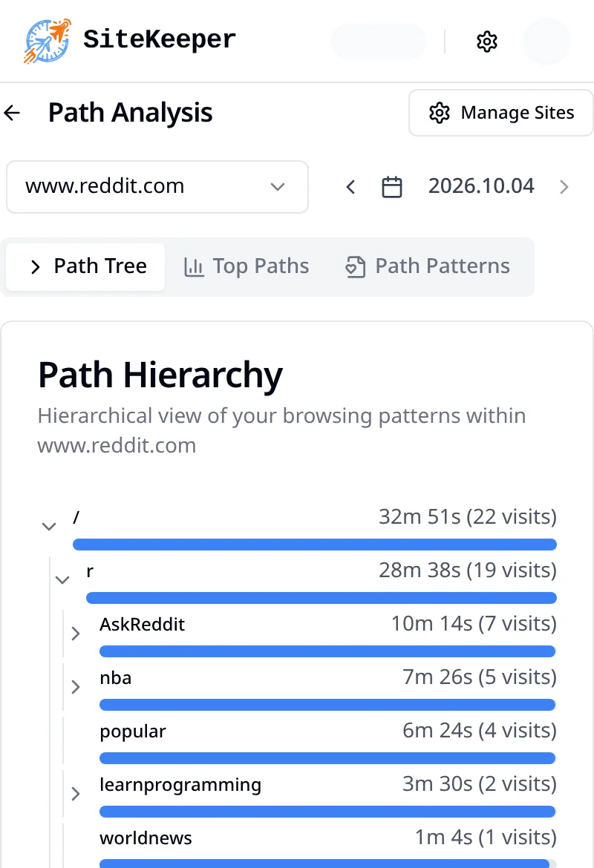Click the 10m 14s (7 visits) value
Image resolution: width=594 pixels, height=868 pixels.
tap(474, 624)
